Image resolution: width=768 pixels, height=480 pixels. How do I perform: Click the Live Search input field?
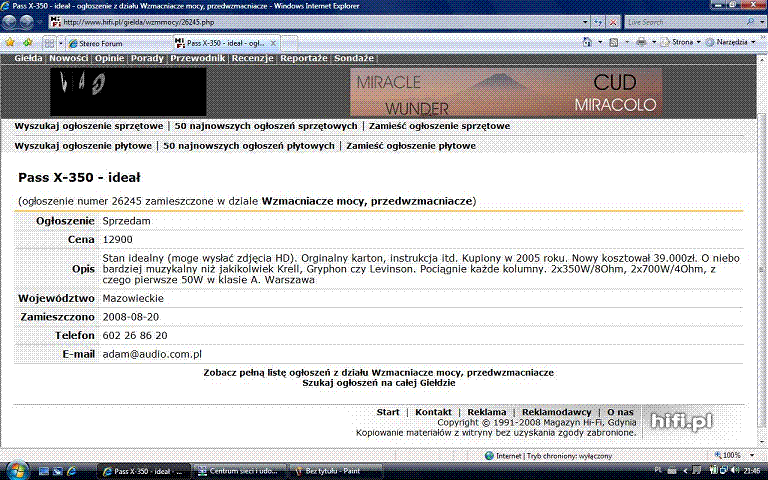(684, 22)
